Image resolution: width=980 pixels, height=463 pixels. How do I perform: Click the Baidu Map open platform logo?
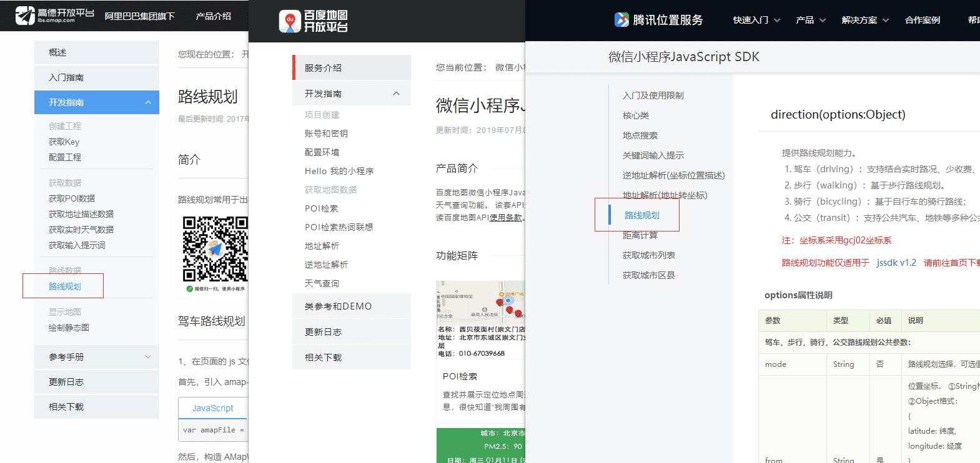click(313, 22)
